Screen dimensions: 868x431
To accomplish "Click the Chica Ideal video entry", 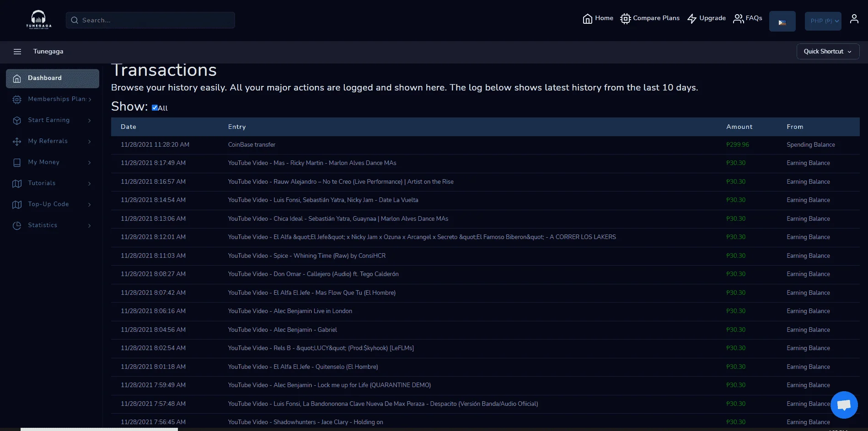I will click(338, 219).
